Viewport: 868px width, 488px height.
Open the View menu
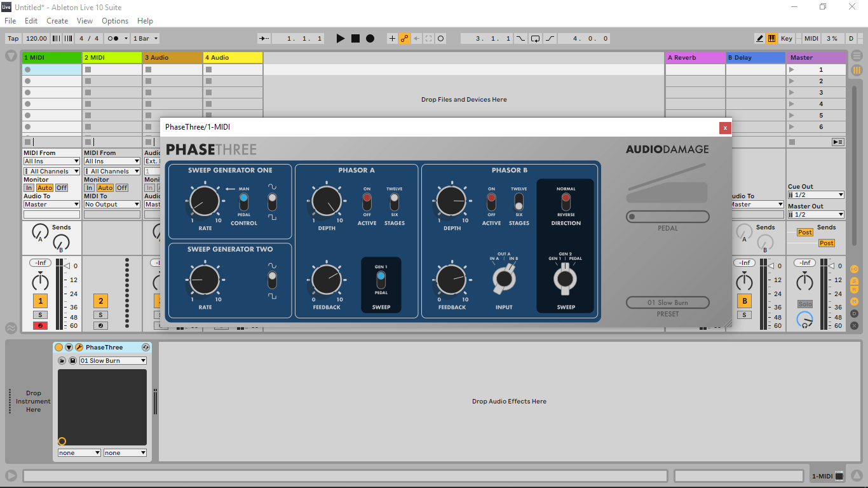pyautogui.click(x=85, y=21)
